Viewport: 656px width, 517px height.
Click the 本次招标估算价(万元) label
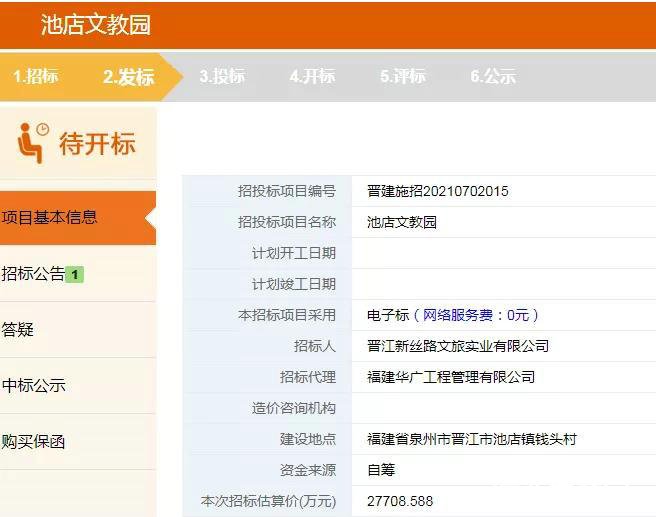coord(269,501)
